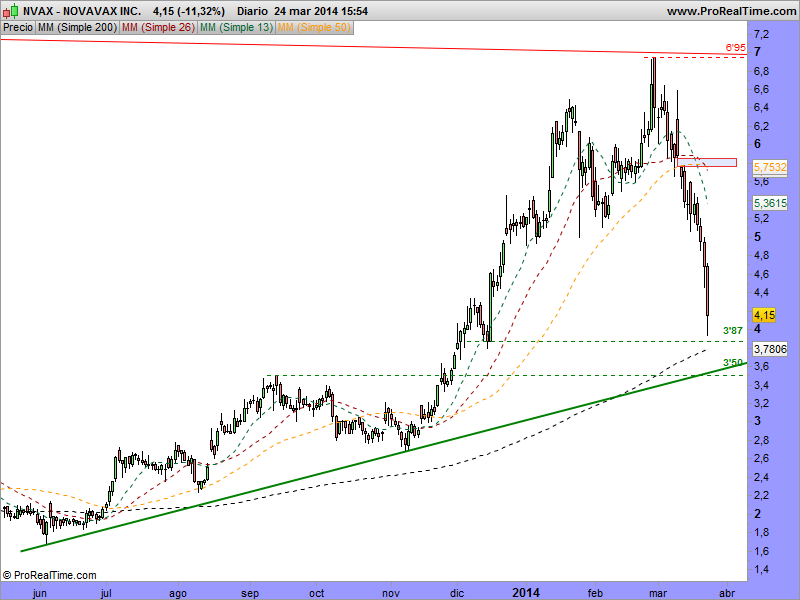Click the "6,6" price axis value
Viewport: 800px width, 600px height.
(762, 89)
